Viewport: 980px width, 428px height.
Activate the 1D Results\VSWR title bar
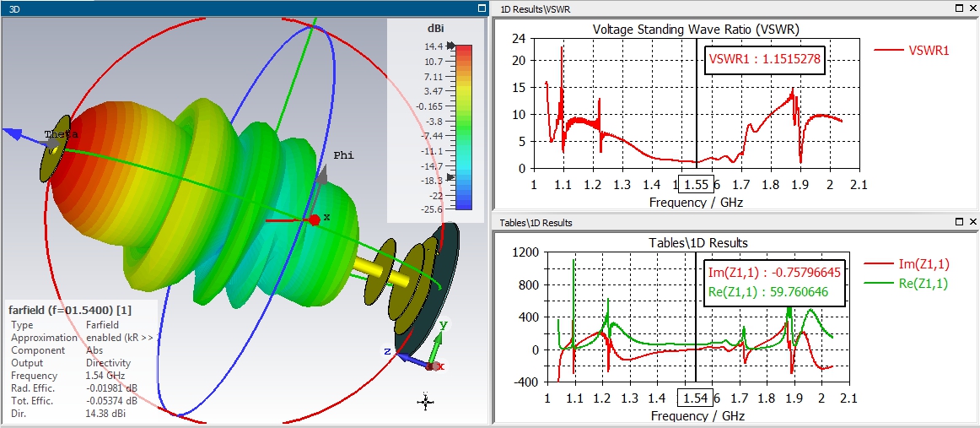pyautogui.click(x=717, y=8)
